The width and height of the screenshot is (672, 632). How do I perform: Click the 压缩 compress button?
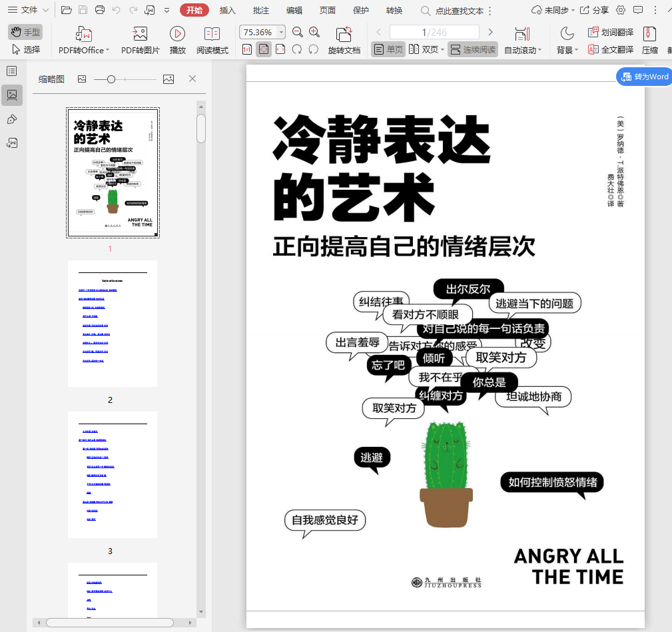tap(650, 40)
